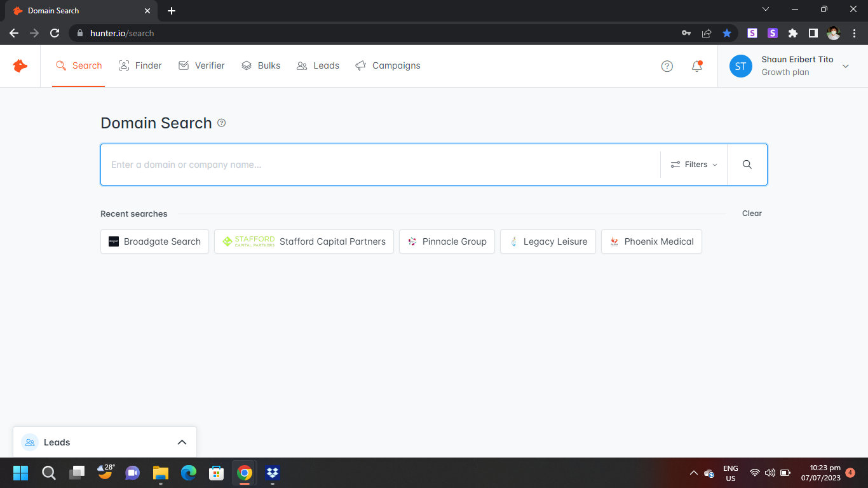Toggle the browser side panel
This screenshot has height=488, width=868.
(813, 33)
